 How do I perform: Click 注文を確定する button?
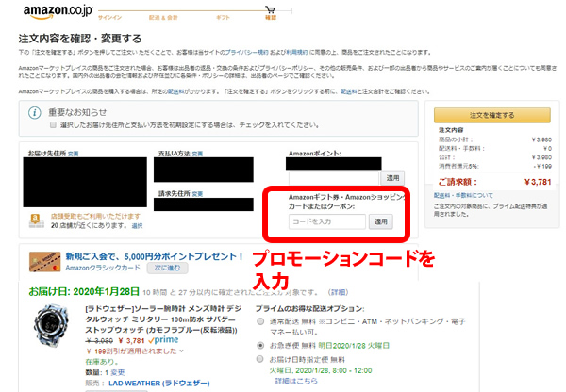point(492,115)
